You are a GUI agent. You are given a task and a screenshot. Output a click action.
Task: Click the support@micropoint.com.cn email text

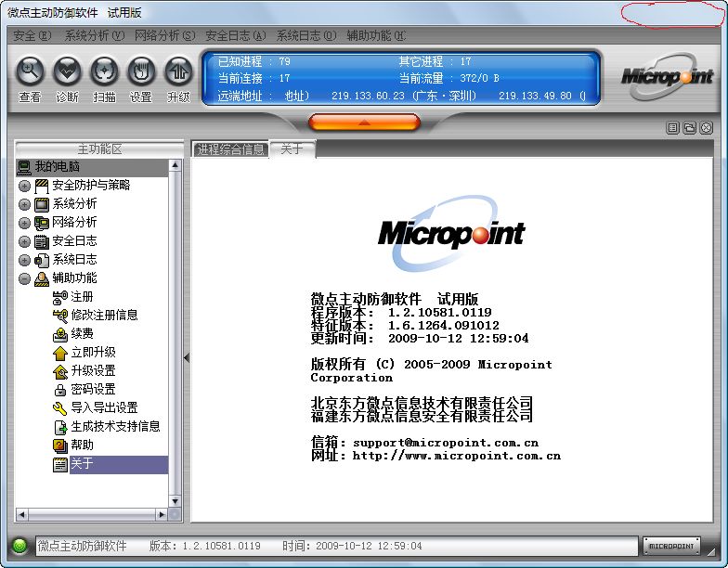point(446,443)
